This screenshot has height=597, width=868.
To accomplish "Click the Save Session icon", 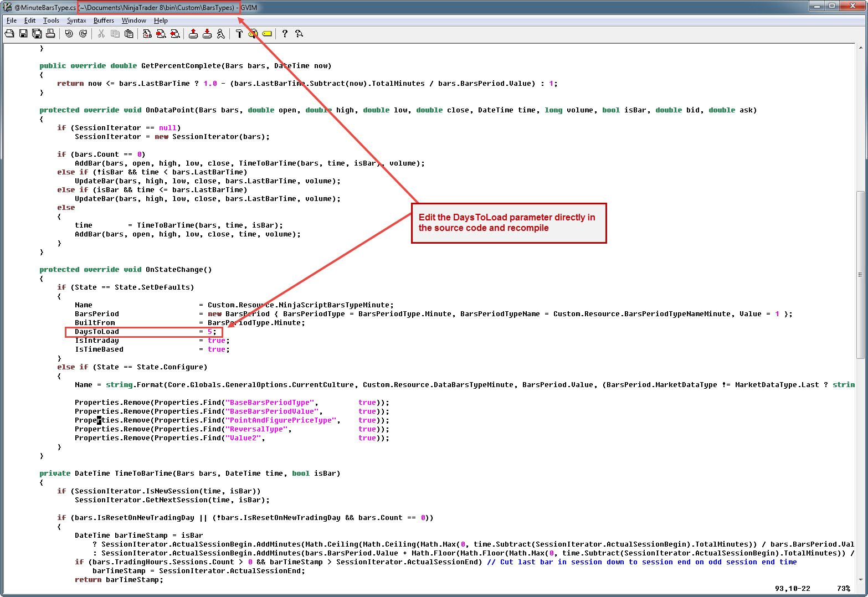I will (x=207, y=34).
